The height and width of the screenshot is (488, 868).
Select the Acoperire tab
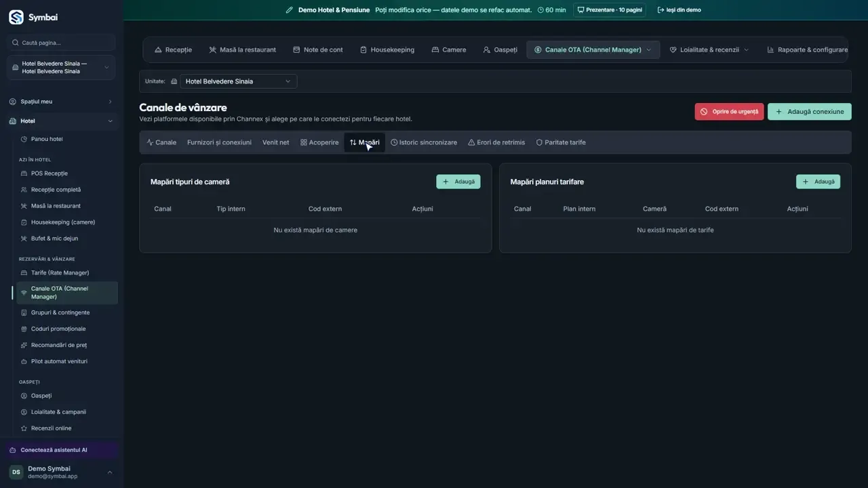pyautogui.click(x=319, y=142)
